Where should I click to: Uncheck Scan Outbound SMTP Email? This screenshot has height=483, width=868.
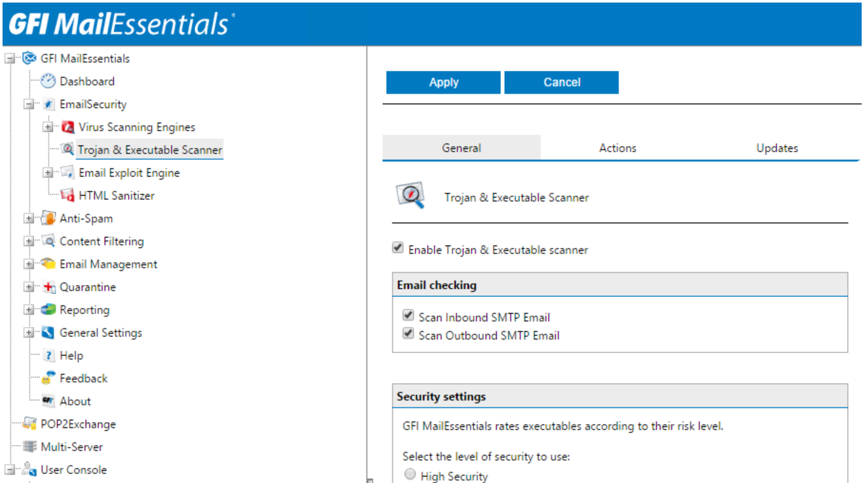(x=408, y=334)
